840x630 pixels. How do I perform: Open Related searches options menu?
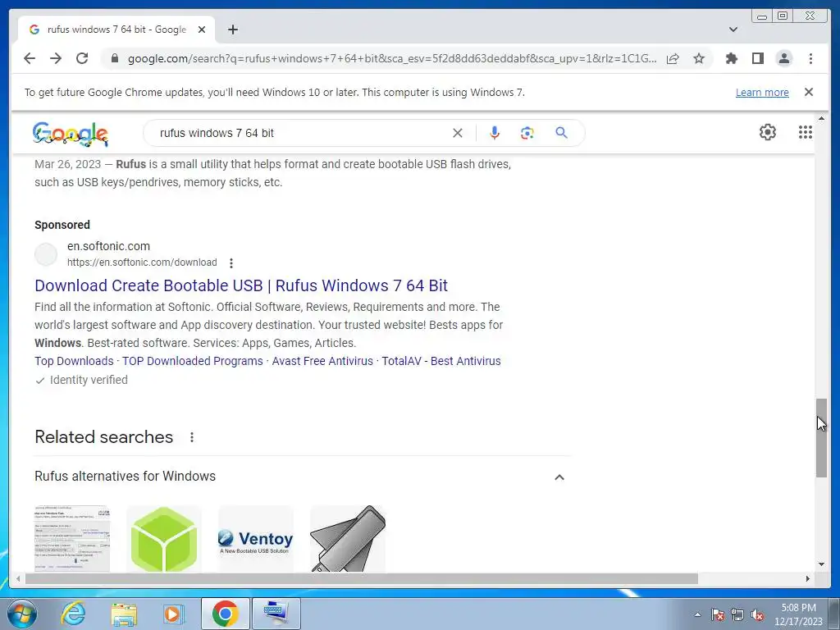[x=192, y=437]
